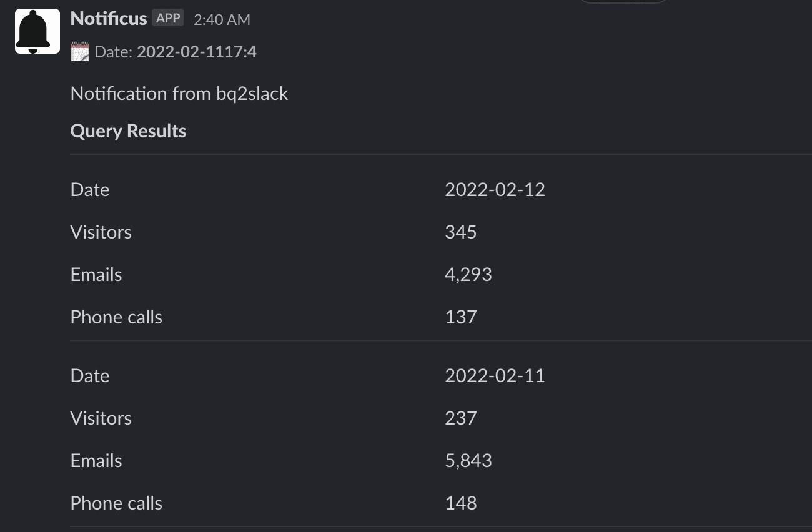Click the calendar emoji beside Date
Viewport: 812px width, 532px height.
coord(80,52)
